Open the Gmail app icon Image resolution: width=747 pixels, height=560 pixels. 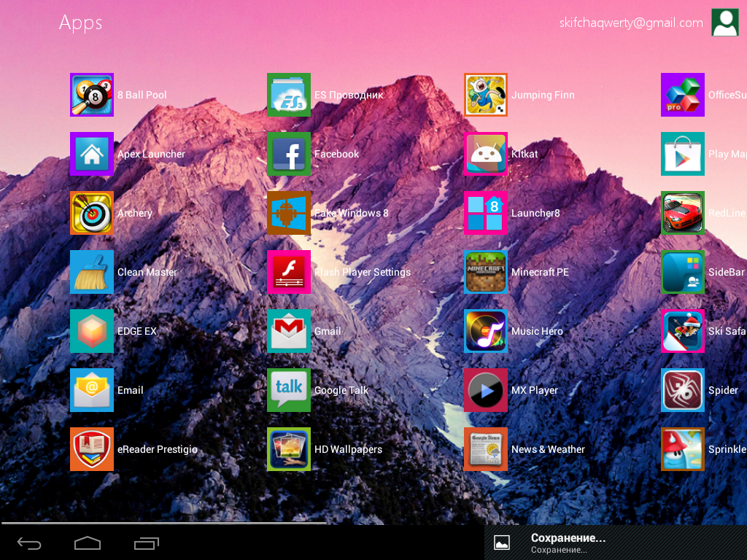tap(289, 331)
